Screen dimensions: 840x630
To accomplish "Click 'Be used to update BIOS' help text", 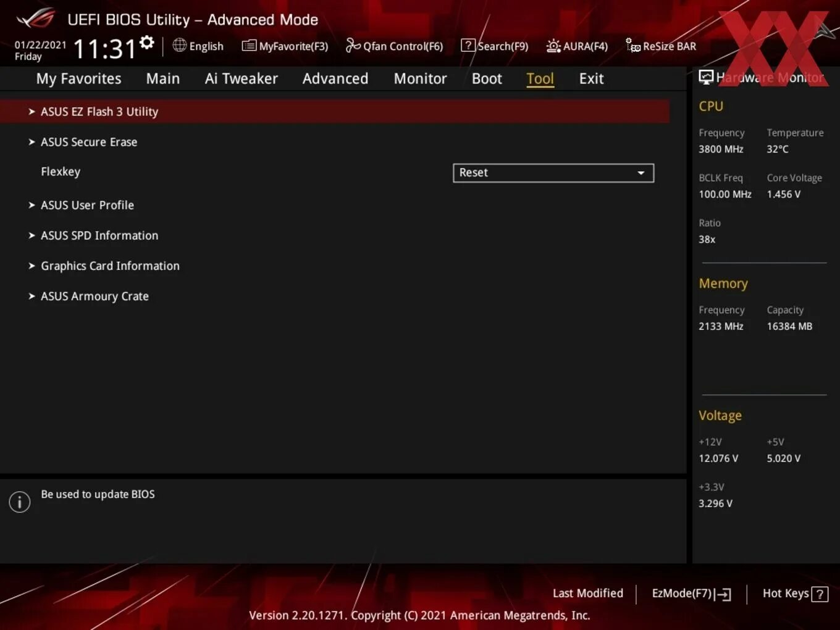I will (98, 494).
